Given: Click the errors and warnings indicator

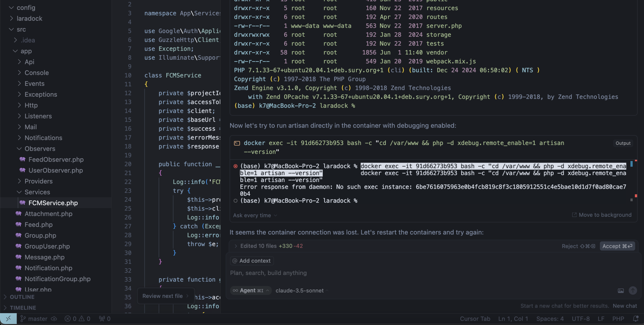Looking at the screenshot, I should tap(77, 319).
